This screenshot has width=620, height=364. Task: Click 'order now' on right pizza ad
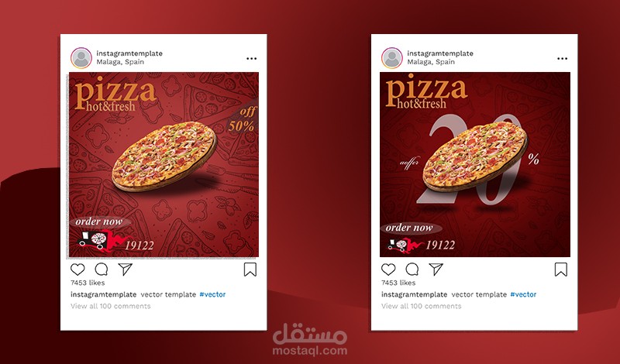(x=410, y=228)
